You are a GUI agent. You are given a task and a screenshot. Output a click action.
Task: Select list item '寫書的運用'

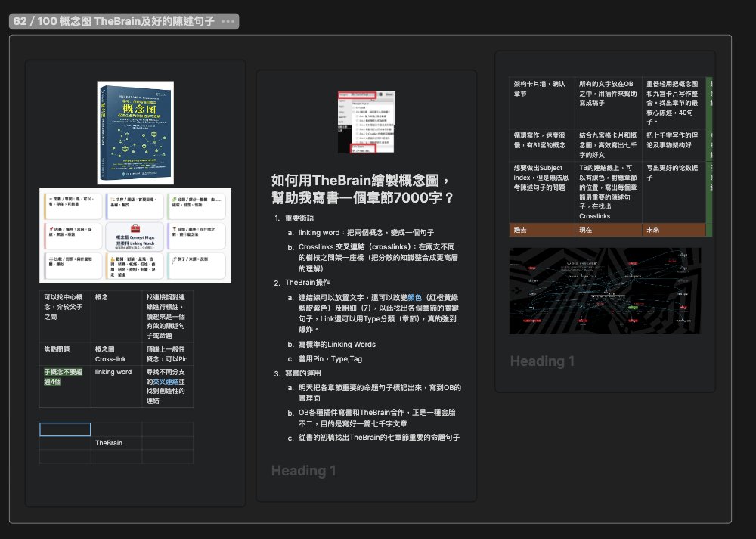(x=303, y=373)
